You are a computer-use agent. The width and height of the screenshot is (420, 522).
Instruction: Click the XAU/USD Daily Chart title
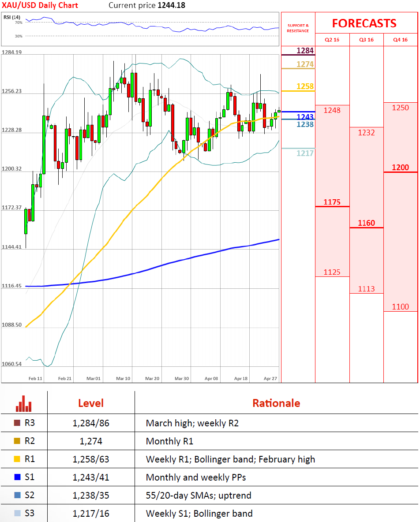pos(40,5)
